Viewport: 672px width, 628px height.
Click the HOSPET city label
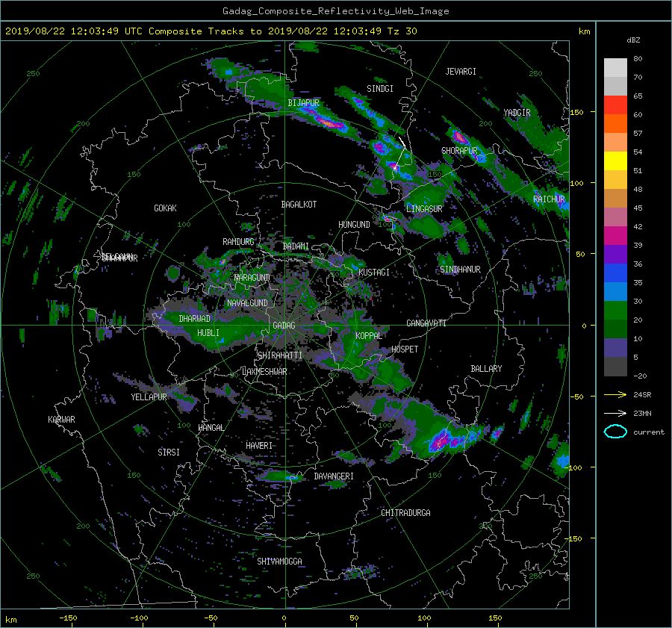coord(405,349)
